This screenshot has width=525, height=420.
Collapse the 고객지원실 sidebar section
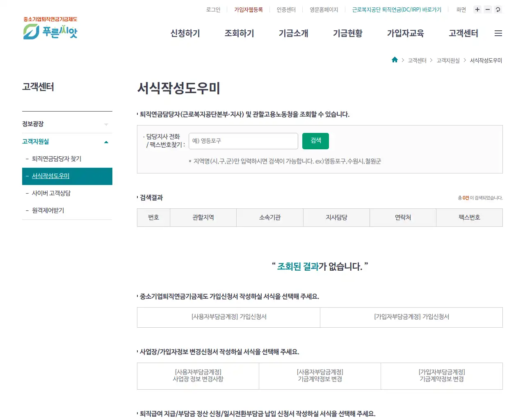(x=67, y=142)
